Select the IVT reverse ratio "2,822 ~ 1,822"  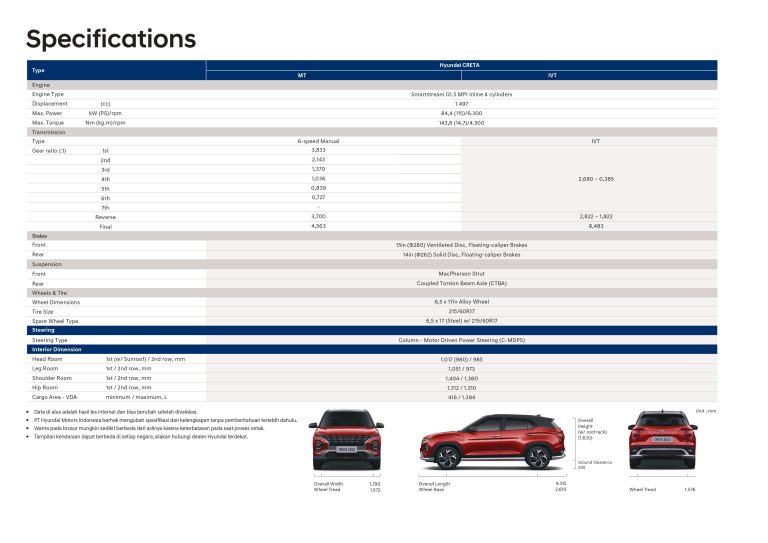(596, 216)
